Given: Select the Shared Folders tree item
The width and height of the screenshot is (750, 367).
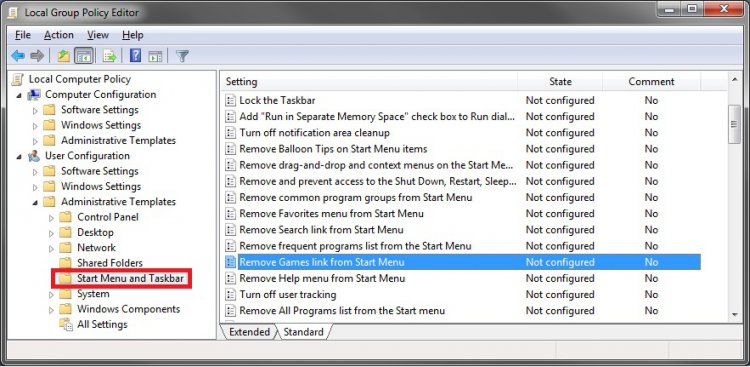Looking at the screenshot, I should pyautogui.click(x=110, y=263).
